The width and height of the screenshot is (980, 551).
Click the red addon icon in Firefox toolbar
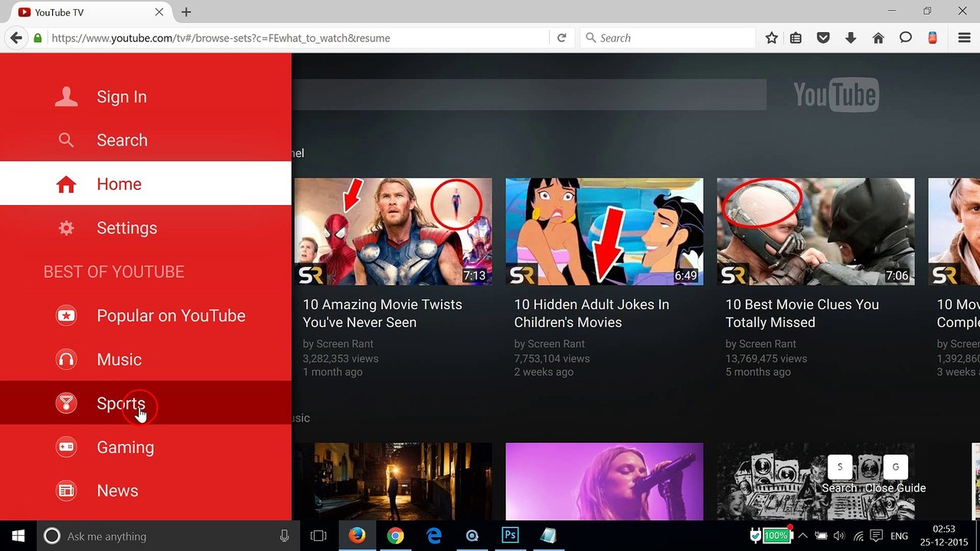pyautogui.click(x=933, y=37)
